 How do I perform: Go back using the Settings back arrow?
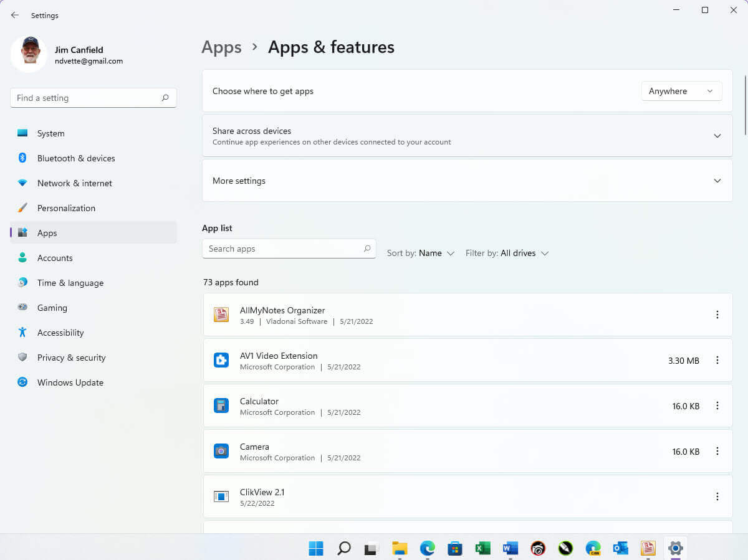15,16
